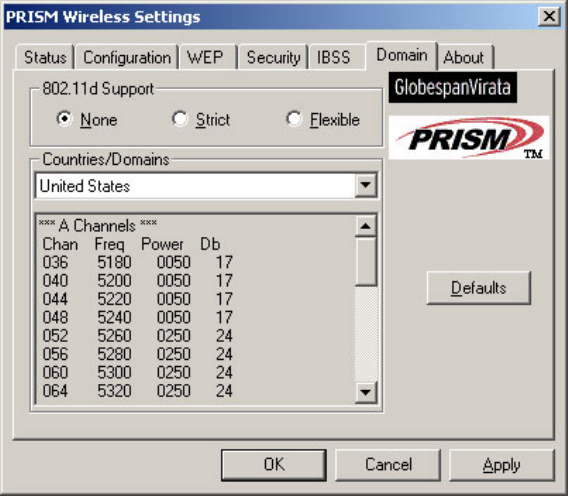Image resolution: width=568 pixels, height=496 pixels.
Task: Click the 5180 frequency value
Action: click(x=114, y=262)
